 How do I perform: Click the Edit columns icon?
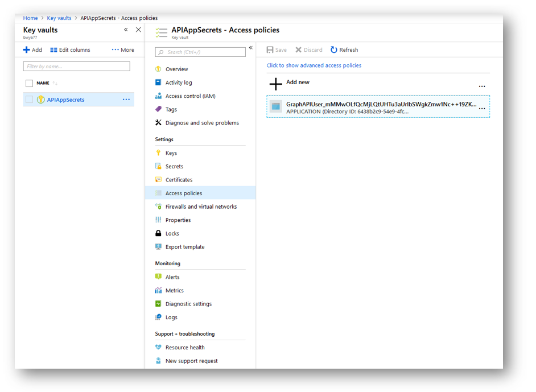click(53, 50)
